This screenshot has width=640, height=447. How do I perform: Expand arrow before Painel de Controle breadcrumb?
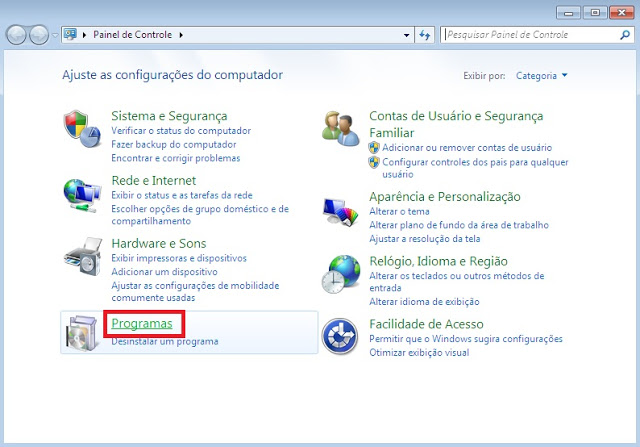coord(84,35)
